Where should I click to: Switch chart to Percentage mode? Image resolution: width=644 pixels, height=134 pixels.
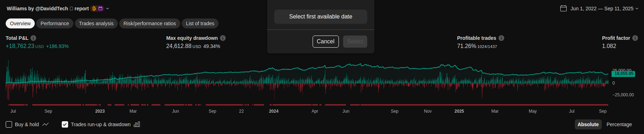click(x=619, y=124)
